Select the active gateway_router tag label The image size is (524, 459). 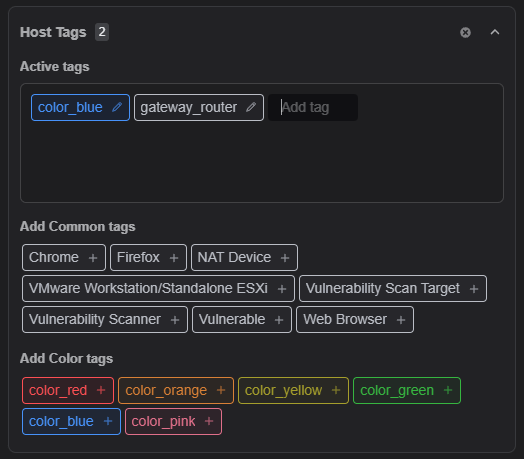coord(188,108)
